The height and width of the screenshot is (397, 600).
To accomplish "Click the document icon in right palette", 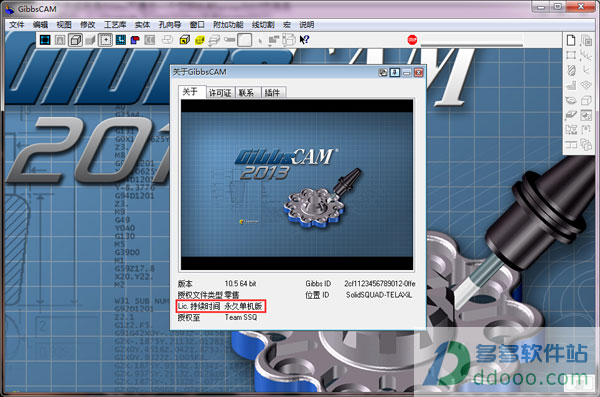I will pos(571,40).
